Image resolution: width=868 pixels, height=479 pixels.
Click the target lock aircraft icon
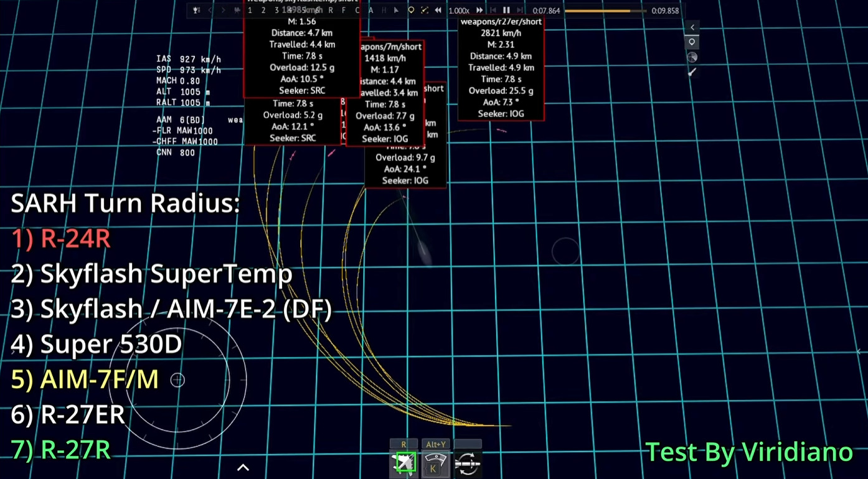click(x=404, y=463)
